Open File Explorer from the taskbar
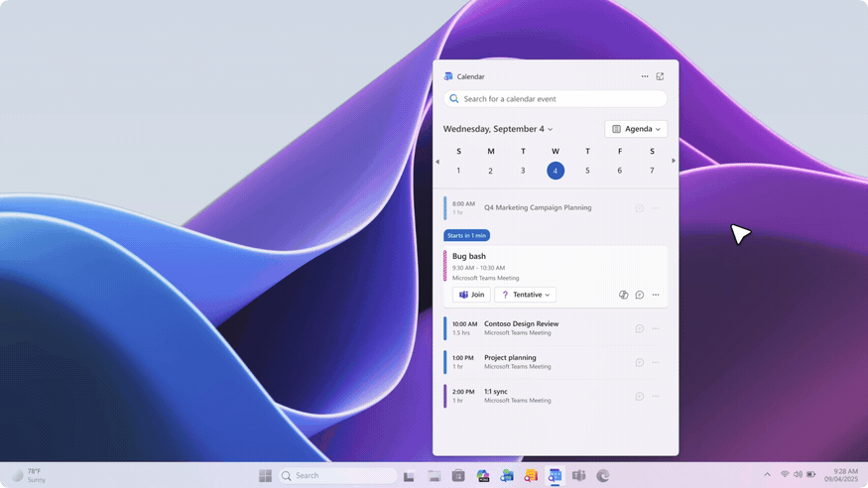 point(434,476)
